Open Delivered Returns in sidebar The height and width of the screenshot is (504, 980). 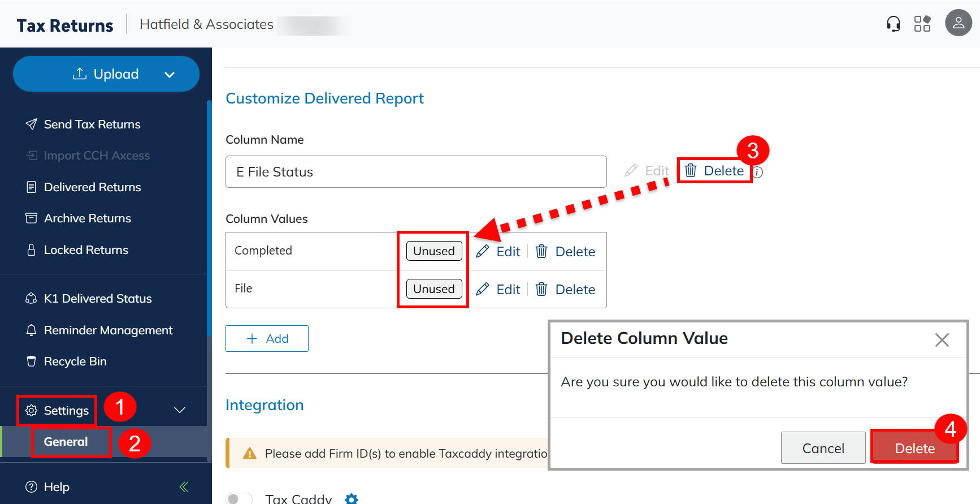pyautogui.click(x=92, y=187)
